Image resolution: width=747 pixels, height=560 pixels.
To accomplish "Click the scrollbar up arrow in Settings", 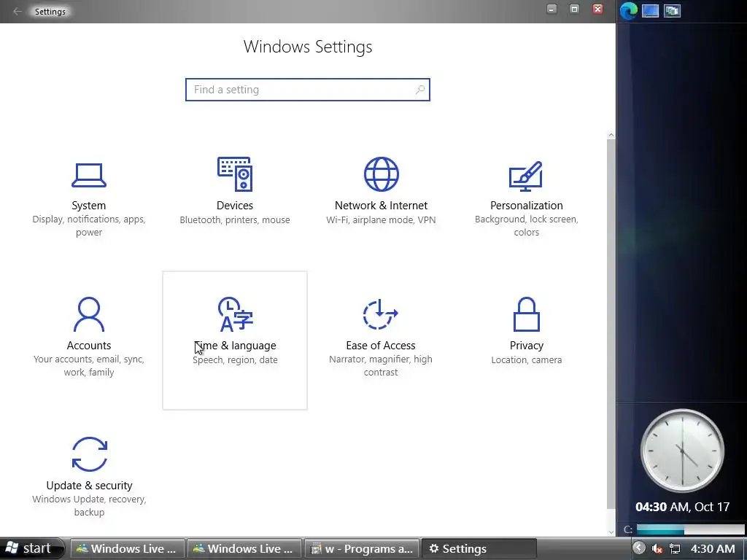I will pyautogui.click(x=611, y=136).
